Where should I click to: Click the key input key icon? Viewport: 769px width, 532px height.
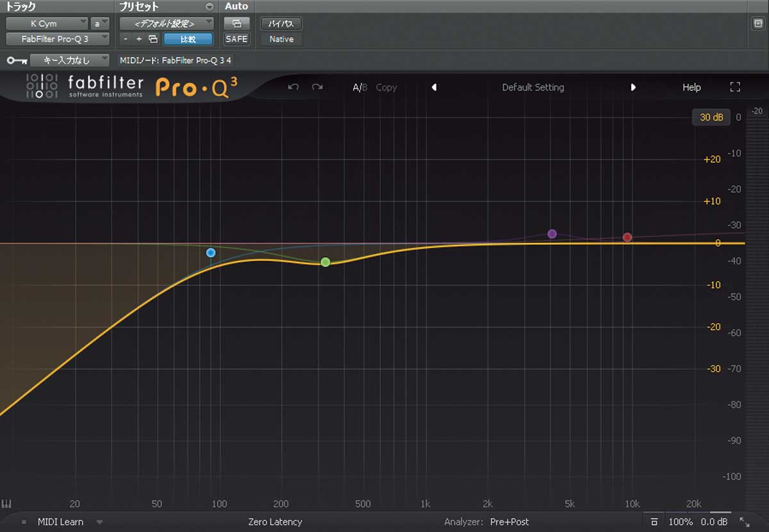pyautogui.click(x=17, y=60)
